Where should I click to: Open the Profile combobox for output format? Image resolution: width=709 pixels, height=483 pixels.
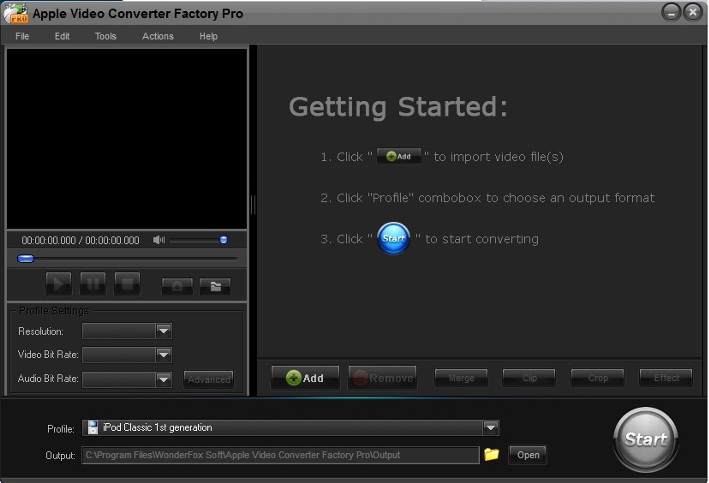pos(490,428)
